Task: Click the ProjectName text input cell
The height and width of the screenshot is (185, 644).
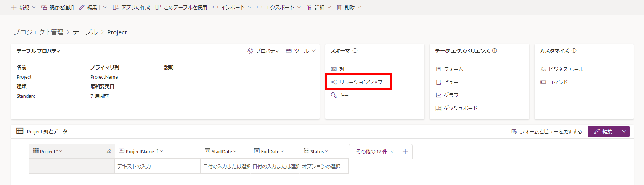Action: (x=157, y=166)
